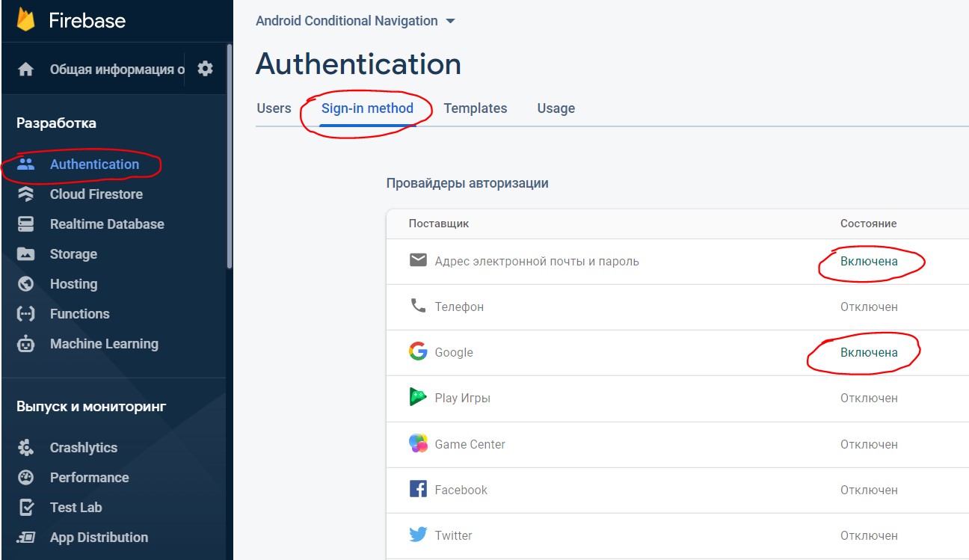Open App Distribution section
Image resolution: width=969 pixels, height=560 pixels.
point(99,537)
